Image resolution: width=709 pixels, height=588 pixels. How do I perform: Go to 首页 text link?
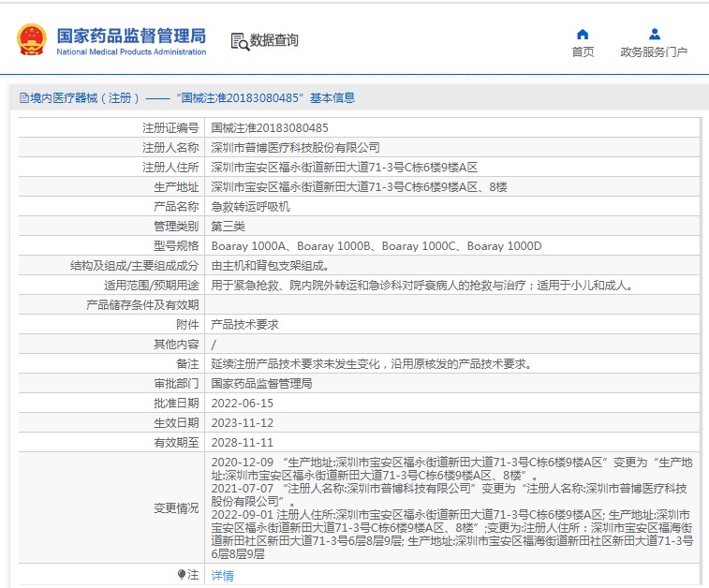(x=583, y=52)
